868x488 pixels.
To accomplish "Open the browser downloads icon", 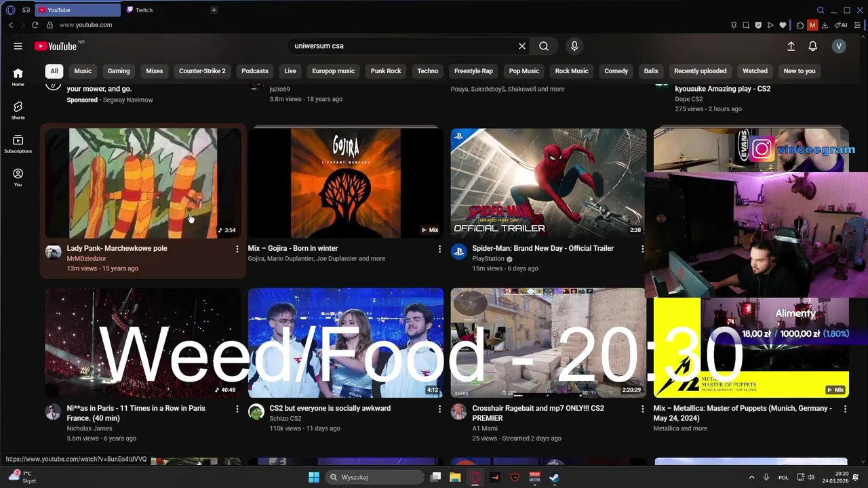I will tap(825, 25).
